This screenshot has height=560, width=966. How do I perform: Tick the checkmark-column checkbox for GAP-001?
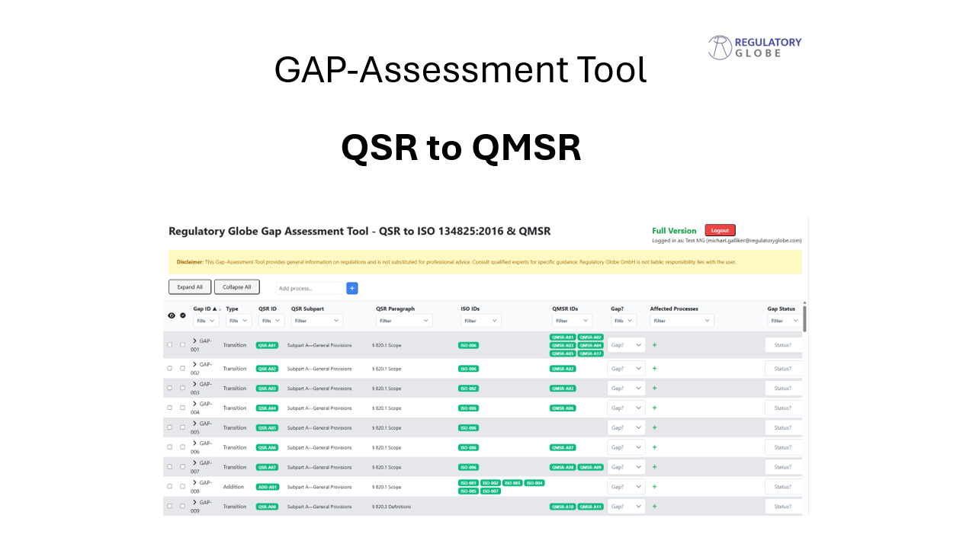point(182,345)
